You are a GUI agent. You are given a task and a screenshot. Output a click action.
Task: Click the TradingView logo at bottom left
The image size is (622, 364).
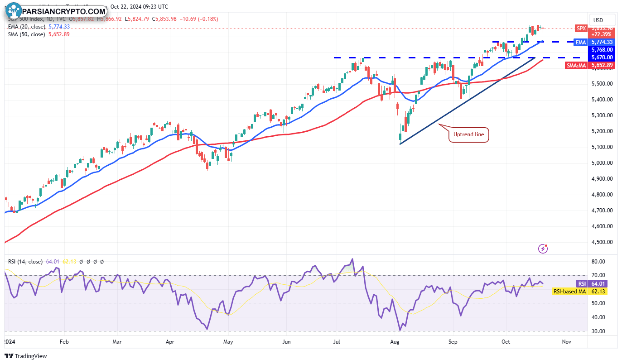click(25, 356)
